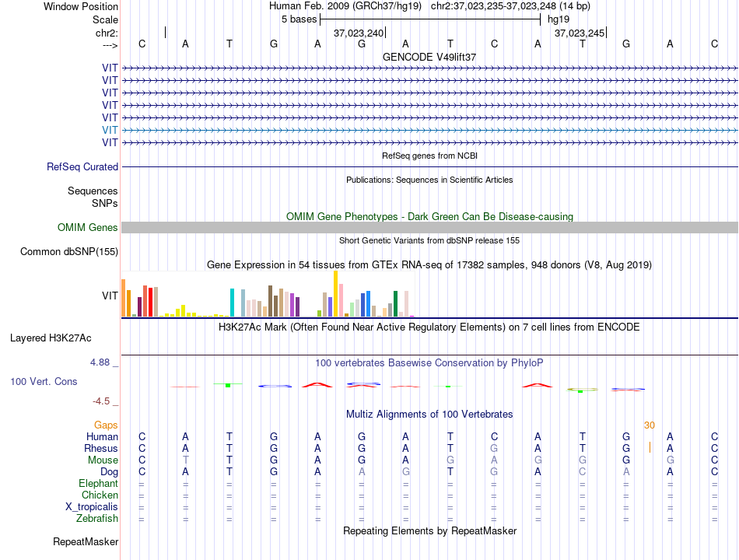
Task: Click the orange gap marker labeled 30
Action: coord(650,425)
